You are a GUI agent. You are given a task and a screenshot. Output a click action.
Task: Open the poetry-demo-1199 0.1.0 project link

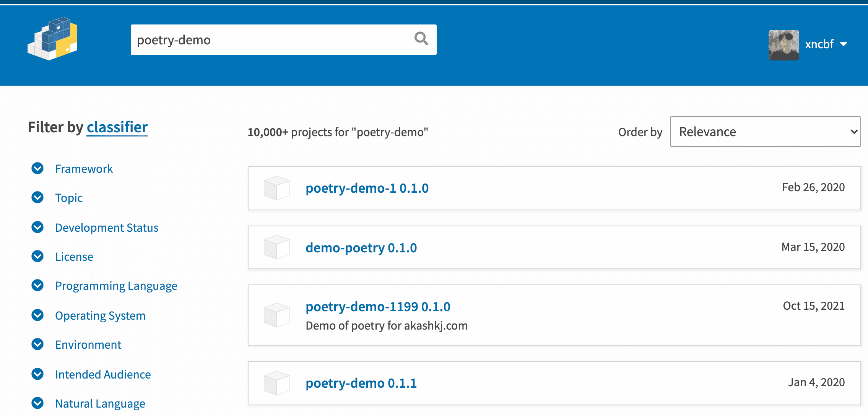point(378,307)
